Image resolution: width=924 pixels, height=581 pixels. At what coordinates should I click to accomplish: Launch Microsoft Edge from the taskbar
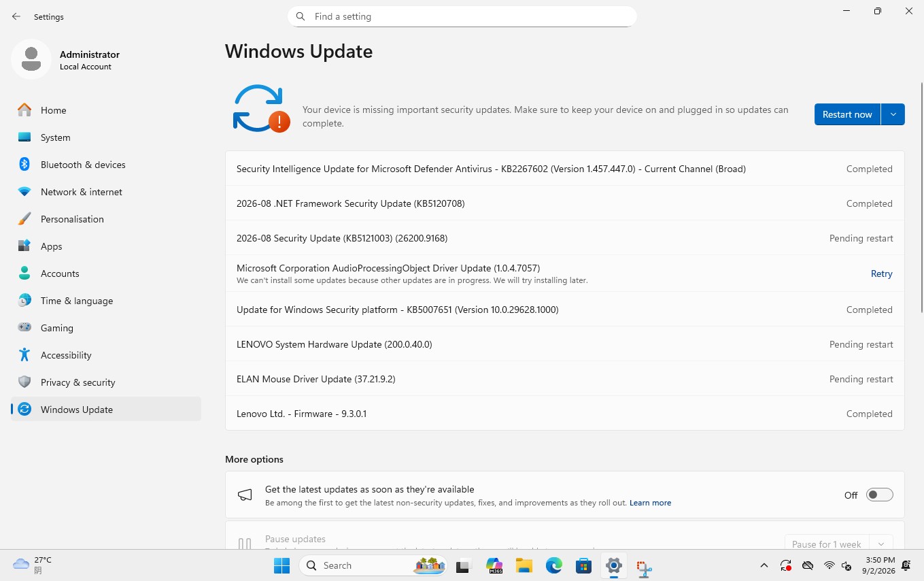(554, 565)
